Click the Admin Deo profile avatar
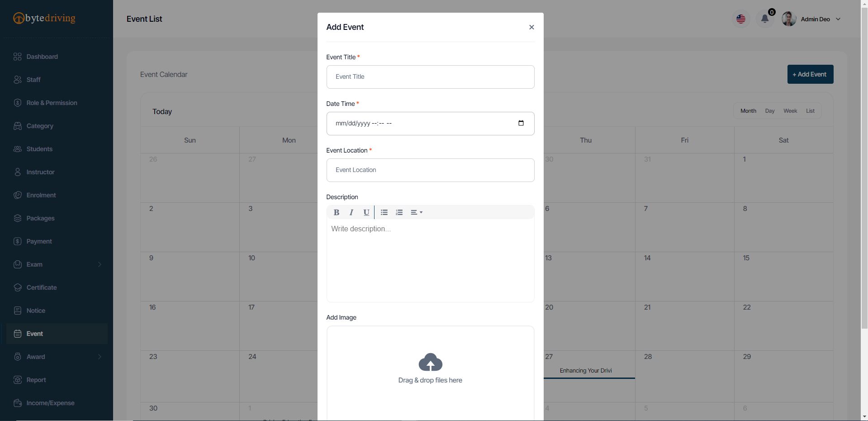 [789, 19]
